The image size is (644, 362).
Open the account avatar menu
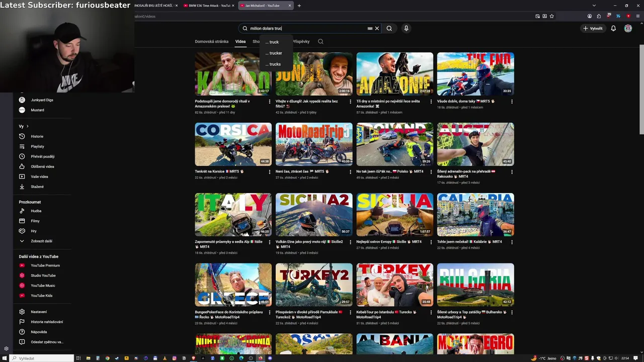tap(628, 29)
